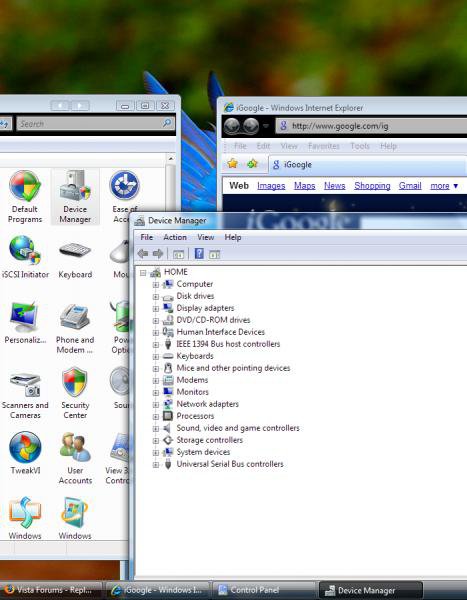Open iSCSI Initiator icon
This screenshot has height=600, width=467.
[25, 257]
